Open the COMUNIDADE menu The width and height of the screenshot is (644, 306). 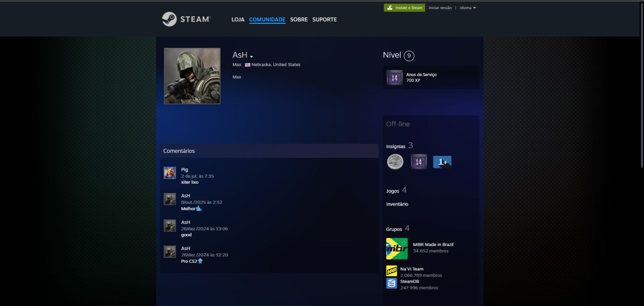point(267,20)
